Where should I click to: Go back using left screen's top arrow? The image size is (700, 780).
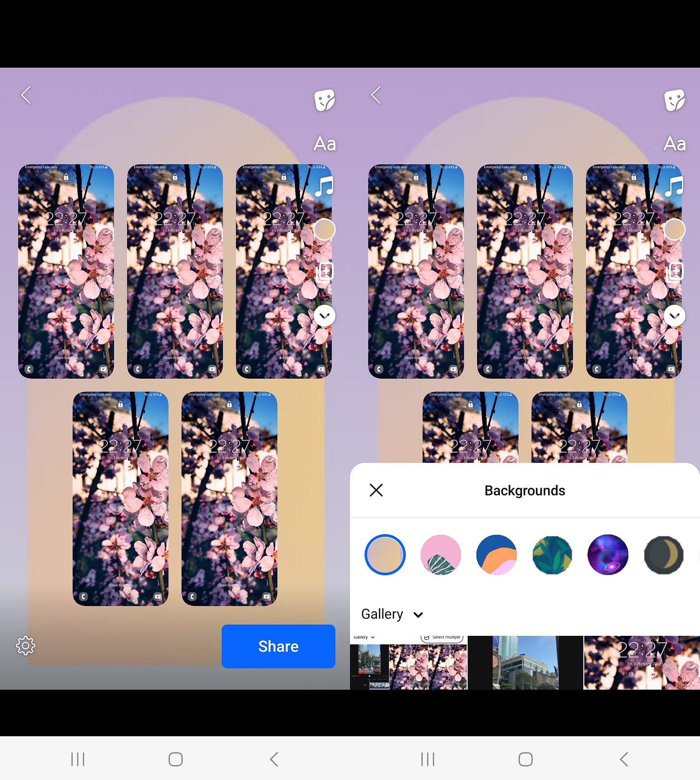coord(26,95)
